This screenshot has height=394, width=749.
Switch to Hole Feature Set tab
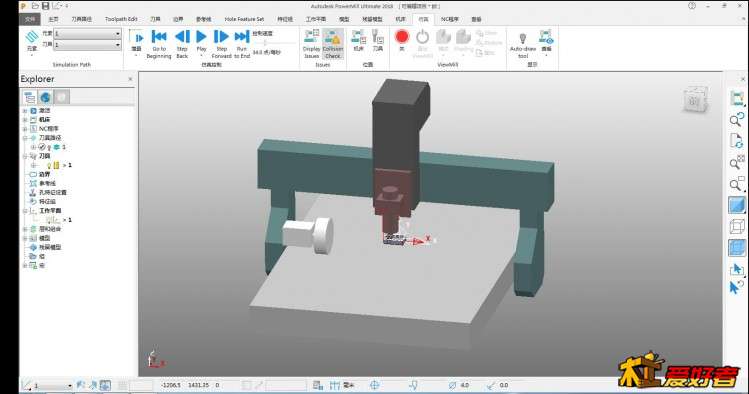(x=244, y=19)
